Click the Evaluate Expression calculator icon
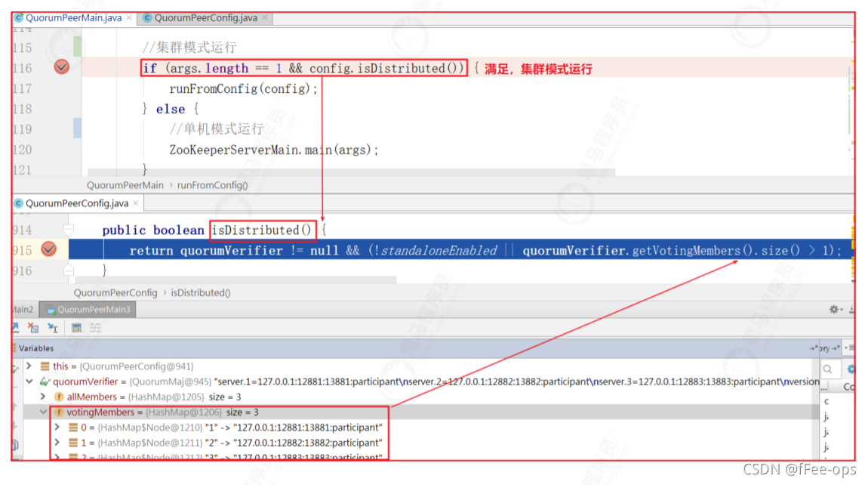The image size is (868, 485). click(x=76, y=328)
